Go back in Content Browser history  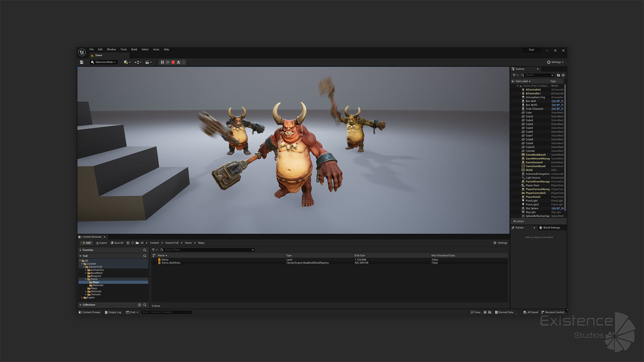pyautogui.click(x=128, y=243)
